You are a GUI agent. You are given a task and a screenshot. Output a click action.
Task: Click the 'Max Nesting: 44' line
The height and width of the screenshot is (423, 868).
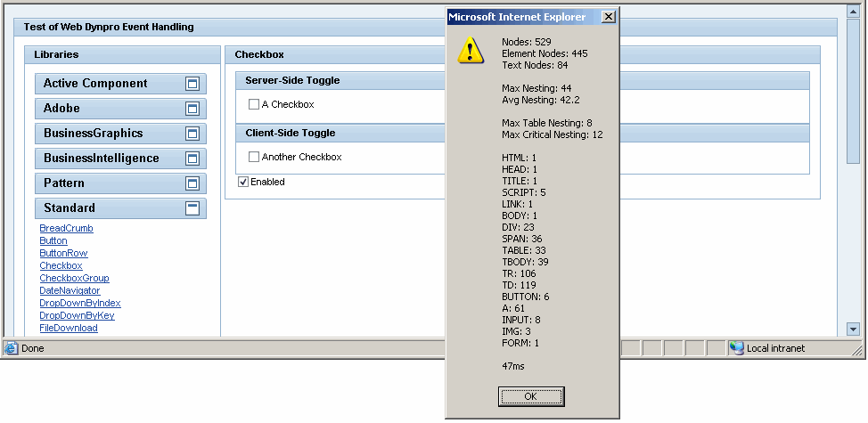(x=536, y=88)
